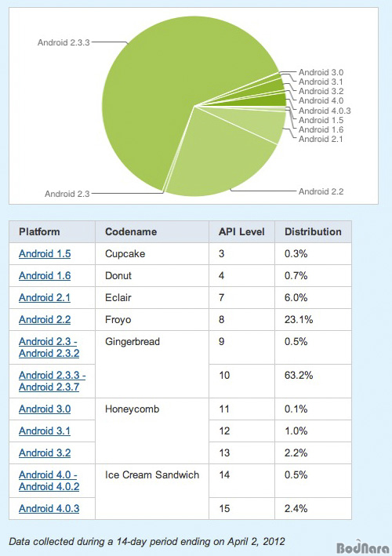Open the Android 4.0 - Android 4.0.2 link
This screenshot has width=392, height=556.
tap(49, 481)
